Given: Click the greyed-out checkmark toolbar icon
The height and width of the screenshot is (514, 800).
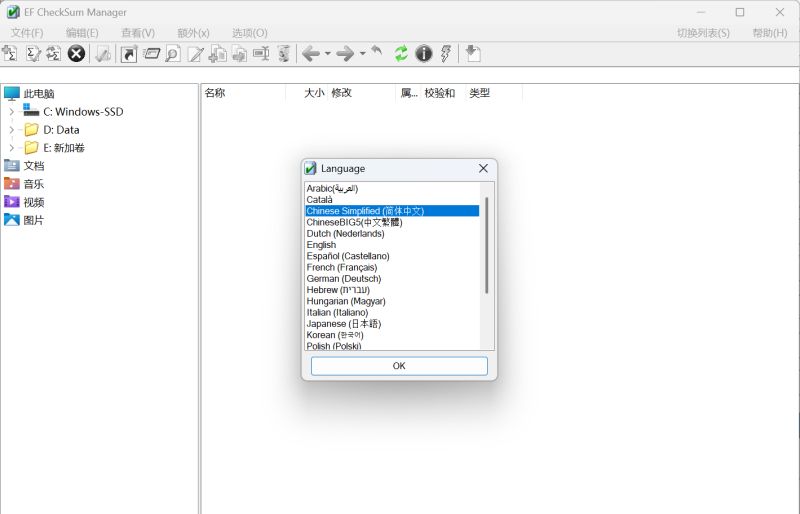Looking at the screenshot, I should (x=103, y=54).
